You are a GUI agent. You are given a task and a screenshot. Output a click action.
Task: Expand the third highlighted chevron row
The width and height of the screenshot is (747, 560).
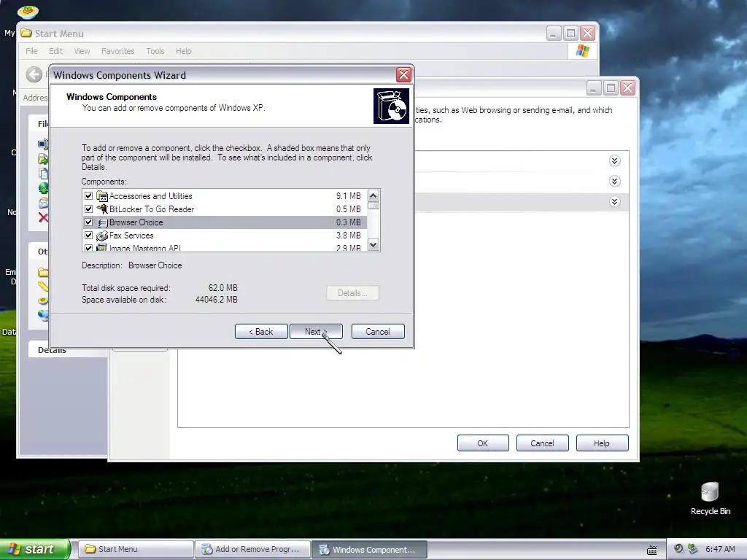(614, 201)
